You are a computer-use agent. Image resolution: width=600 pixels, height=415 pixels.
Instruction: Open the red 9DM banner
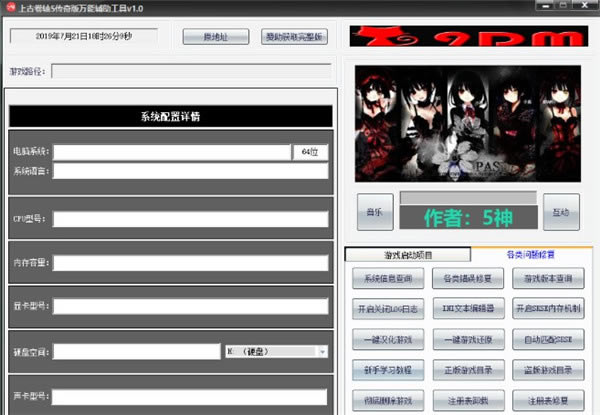(x=469, y=36)
